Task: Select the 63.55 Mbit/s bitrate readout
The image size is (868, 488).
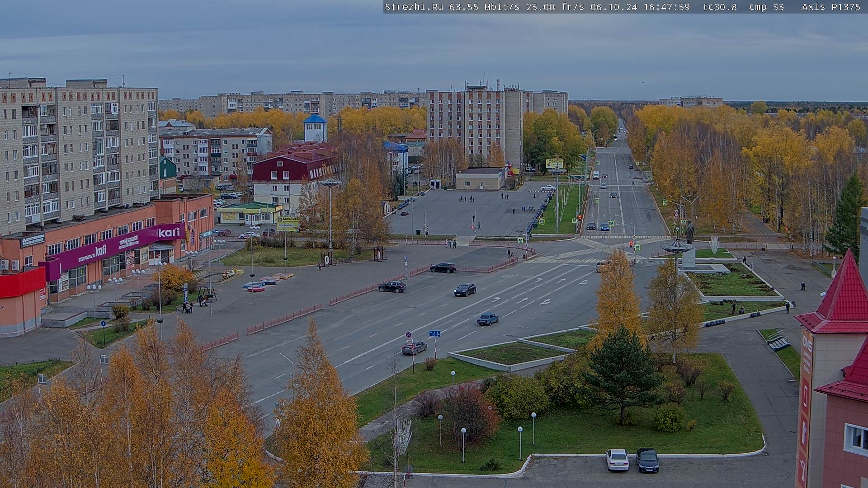Action: point(484,7)
